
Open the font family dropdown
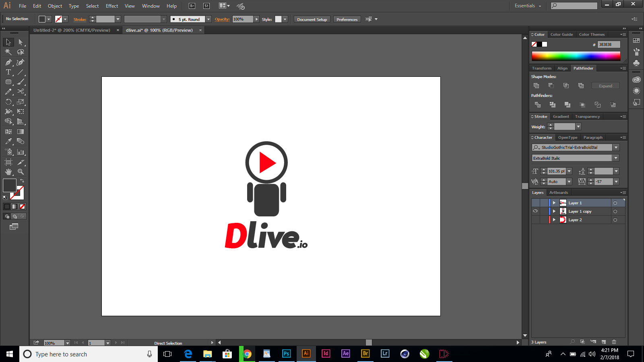pos(616,147)
